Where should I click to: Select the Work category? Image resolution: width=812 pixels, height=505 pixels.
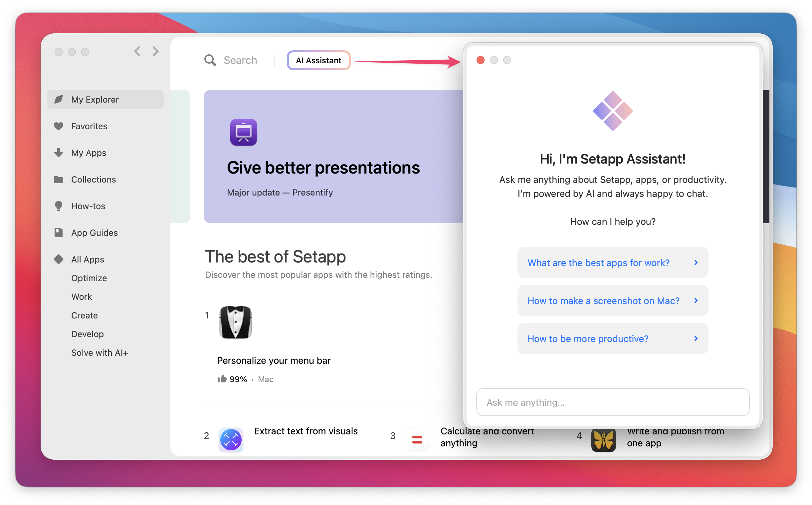point(82,297)
